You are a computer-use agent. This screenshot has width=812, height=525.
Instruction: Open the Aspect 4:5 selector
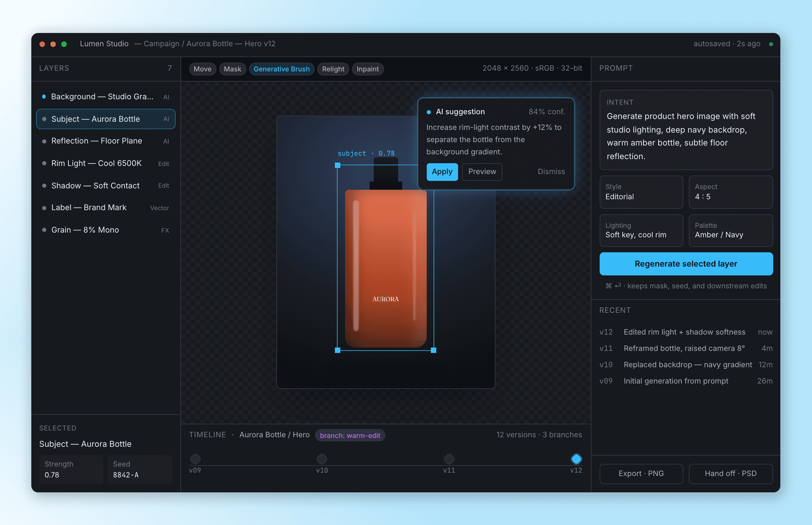coord(730,192)
